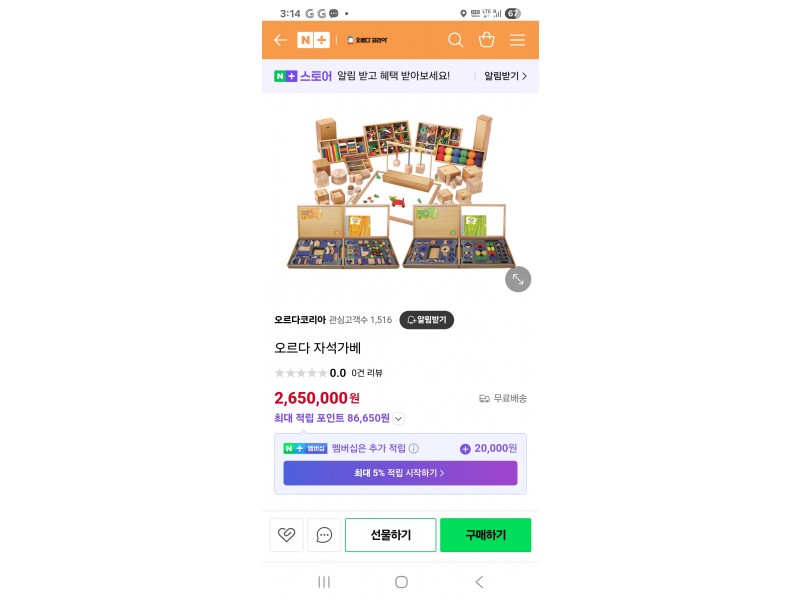
Task: Open the N+ store logo
Action: [313, 40]
